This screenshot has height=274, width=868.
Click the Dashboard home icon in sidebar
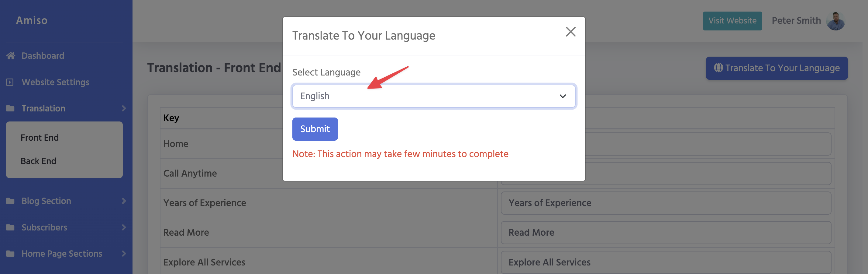[x=10, y=56]
